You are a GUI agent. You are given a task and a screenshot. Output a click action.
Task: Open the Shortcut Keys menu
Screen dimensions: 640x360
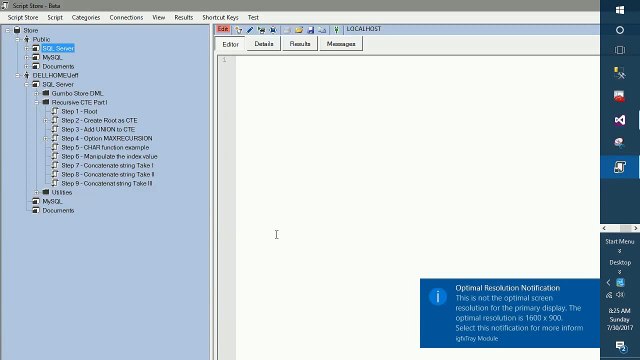[x=220, y=18]
